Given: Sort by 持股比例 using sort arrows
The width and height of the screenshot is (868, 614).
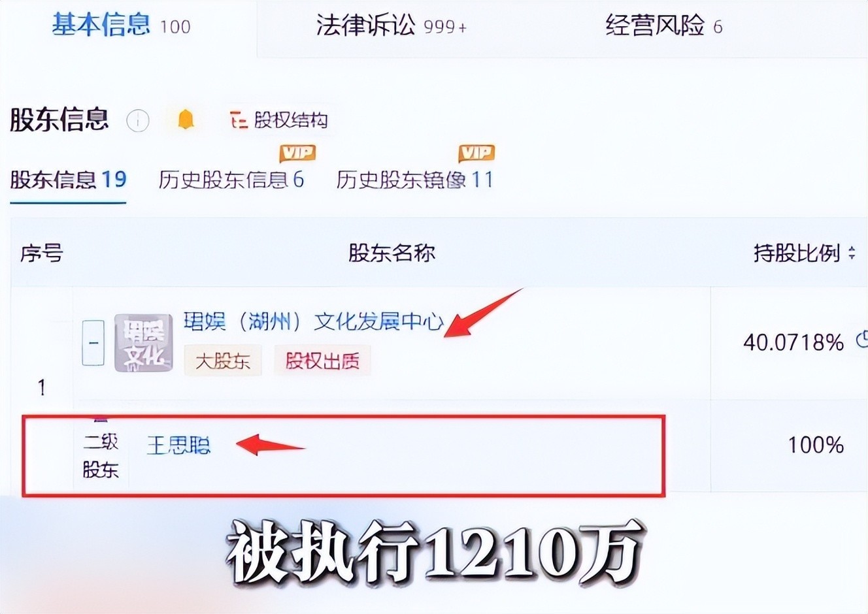Looking at the screenshot, I should point(852,253).
